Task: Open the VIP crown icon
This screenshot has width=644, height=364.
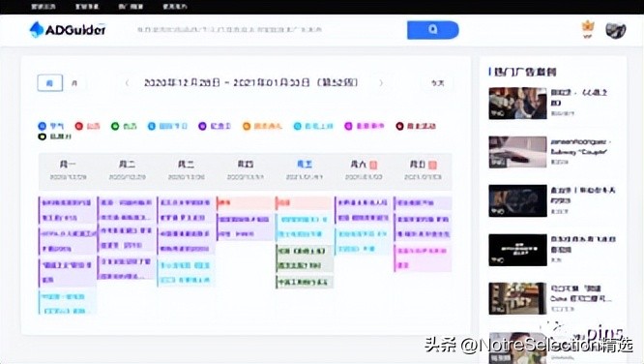Action: click(x=588, y=29)
